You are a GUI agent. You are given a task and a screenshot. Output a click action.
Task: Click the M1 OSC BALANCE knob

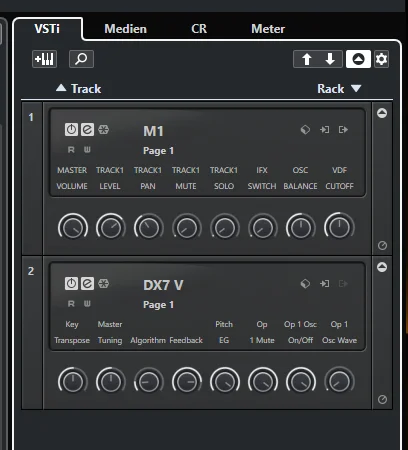[301, 228]
